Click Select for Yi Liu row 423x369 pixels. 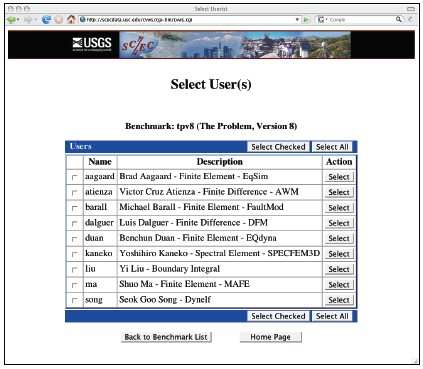[339, 269]
